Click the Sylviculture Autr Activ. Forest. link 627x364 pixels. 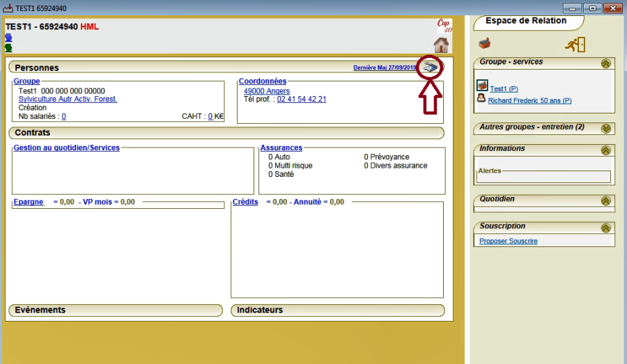(68, 100)
